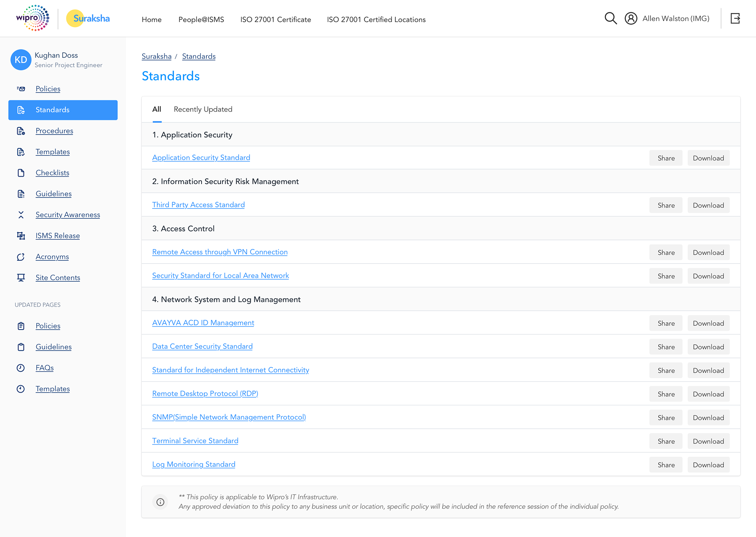Open ISO 27001 Certificate menu item
Viewport: 756px width, 537px height.
(276, 20)
